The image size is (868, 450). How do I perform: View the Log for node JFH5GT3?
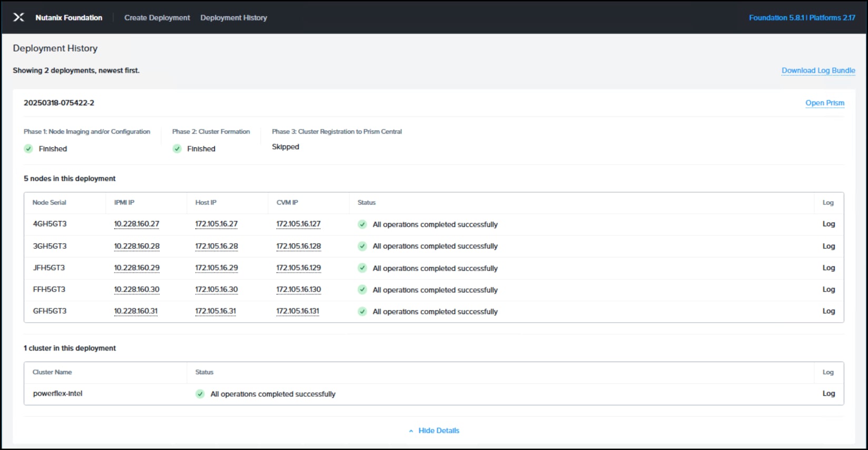[x=829, y=267]
